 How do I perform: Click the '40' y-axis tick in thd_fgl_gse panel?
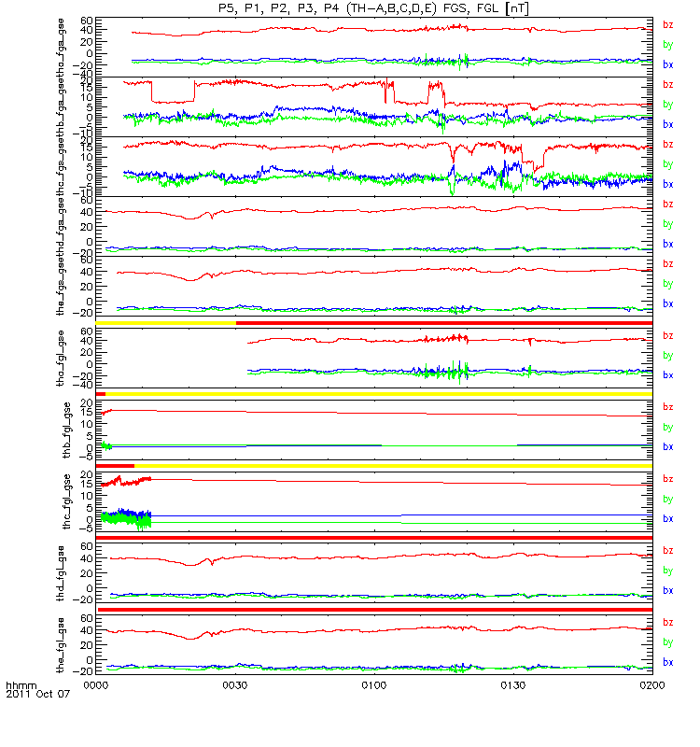point(87,558)
